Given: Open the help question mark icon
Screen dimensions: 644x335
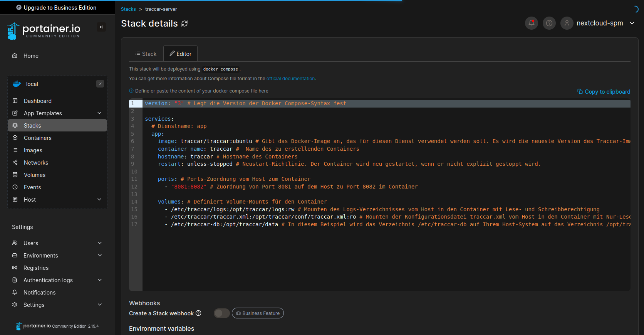Looking at the screenshot, I should point(549,23).
